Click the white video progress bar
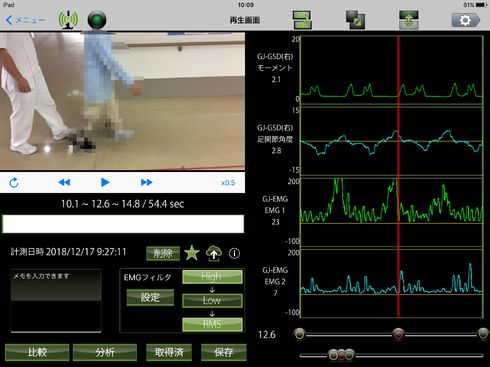The width and height of the screenshot is (490, 367). point(123,224)
